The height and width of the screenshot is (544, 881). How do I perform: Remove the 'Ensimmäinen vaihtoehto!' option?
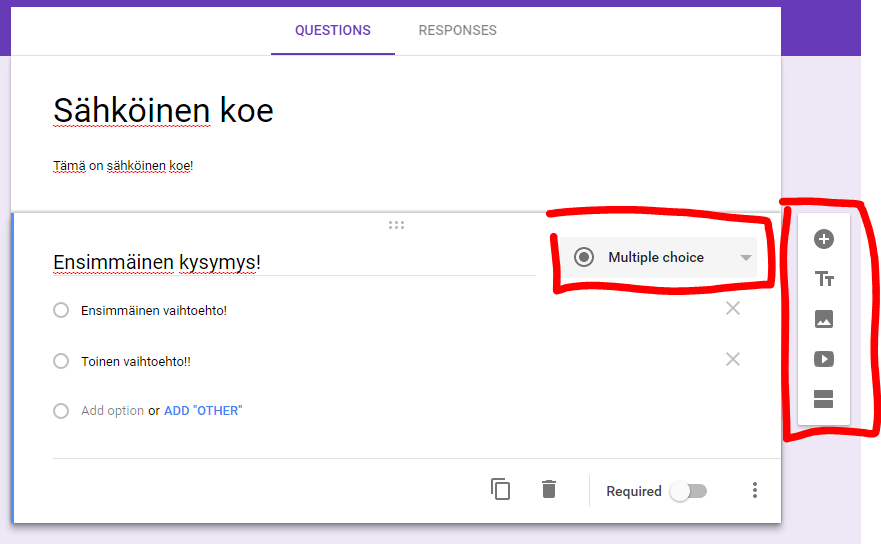[733, 308]
